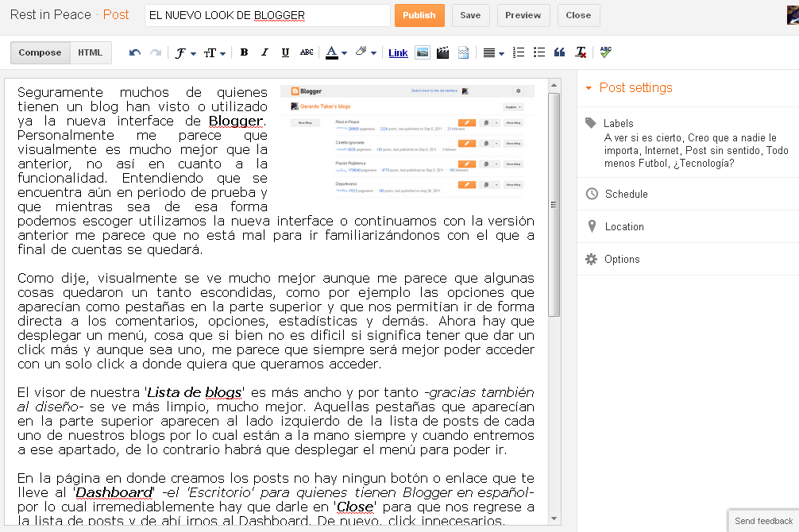The image size is (799, 532).
Task: Open the text alignment dropdown
Action: pos(493,53)
